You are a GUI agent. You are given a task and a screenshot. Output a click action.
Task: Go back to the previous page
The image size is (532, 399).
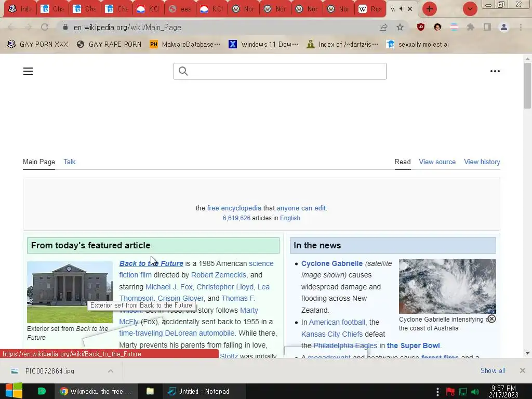(11, 27)
